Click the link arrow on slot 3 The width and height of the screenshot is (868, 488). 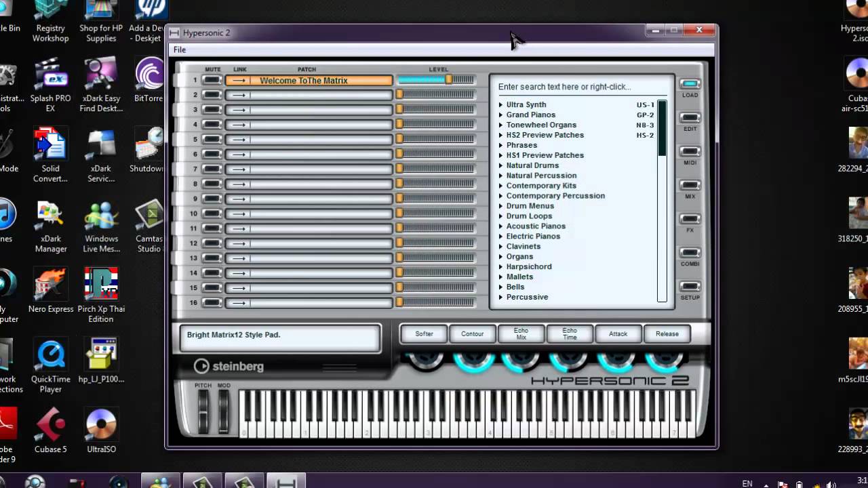[x=238, y=110]
